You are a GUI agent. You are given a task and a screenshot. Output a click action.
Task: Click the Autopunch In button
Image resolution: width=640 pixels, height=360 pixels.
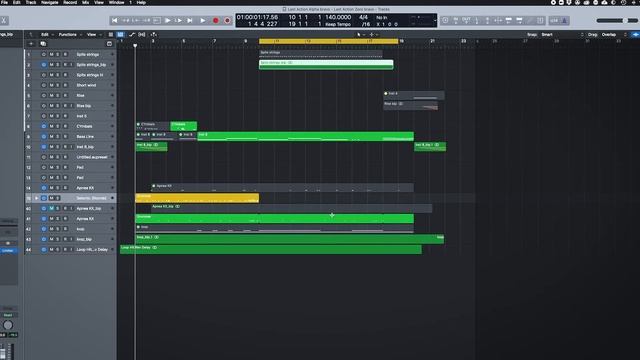click(456, 20)
